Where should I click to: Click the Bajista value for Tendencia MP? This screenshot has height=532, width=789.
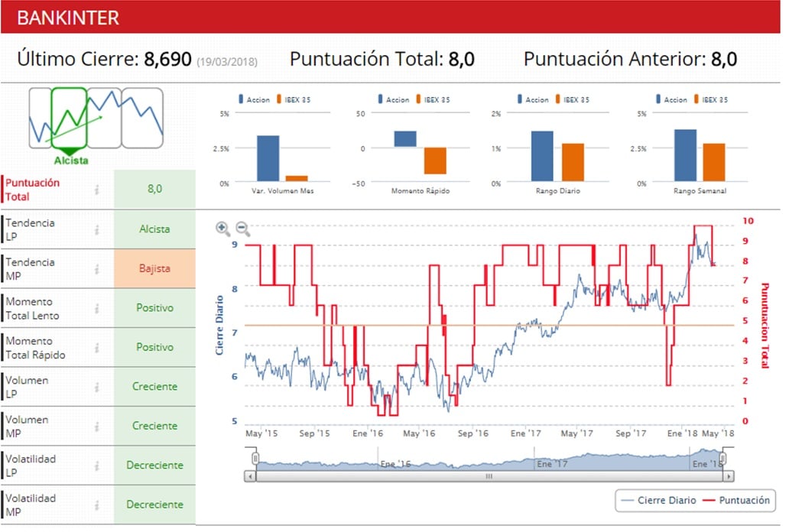pos(155,268)
